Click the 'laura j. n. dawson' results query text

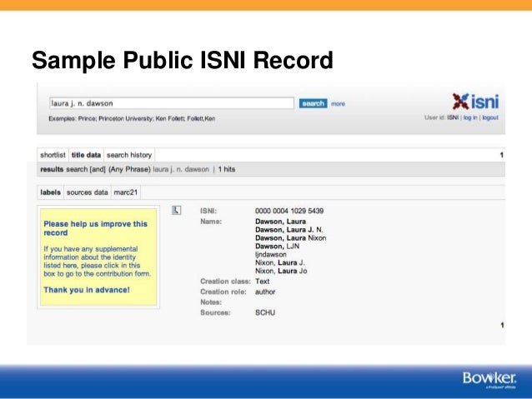pyautogui.click(x=181, y=169)
